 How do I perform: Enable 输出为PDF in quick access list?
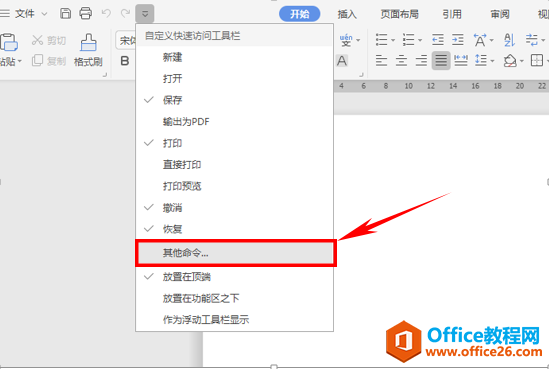click(234, 121)
